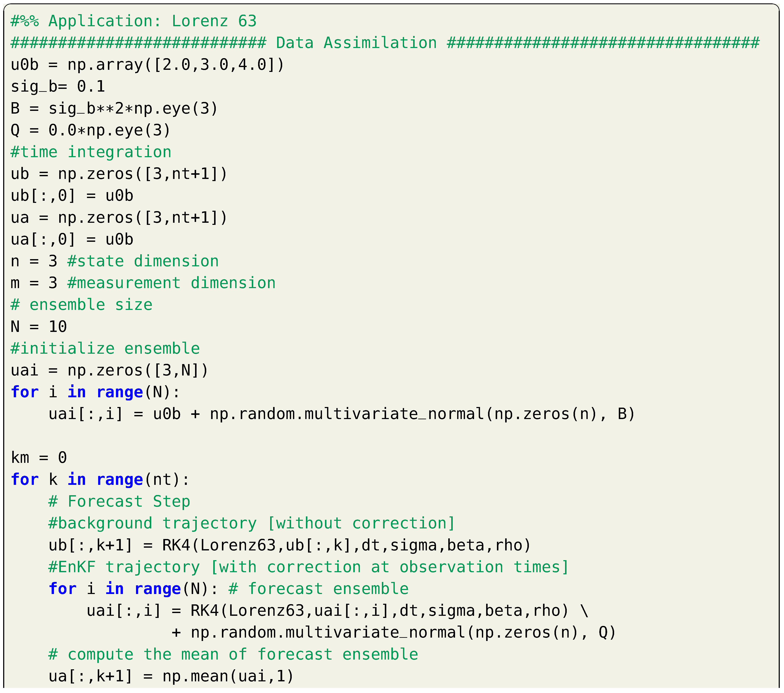The height and width of the screenshot is (693, 784).
Task: Click 'ub = np.zeros([3,nt+1])' line
Action: tap(119, 174)
